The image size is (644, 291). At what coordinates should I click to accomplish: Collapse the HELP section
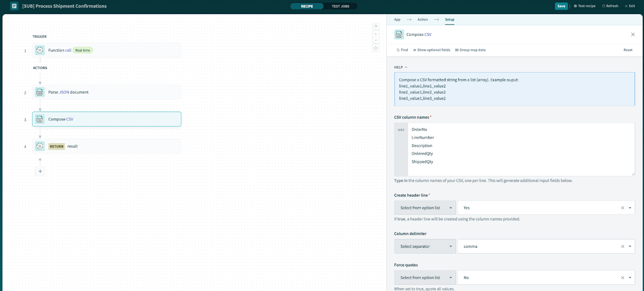(x=401, y=67)
